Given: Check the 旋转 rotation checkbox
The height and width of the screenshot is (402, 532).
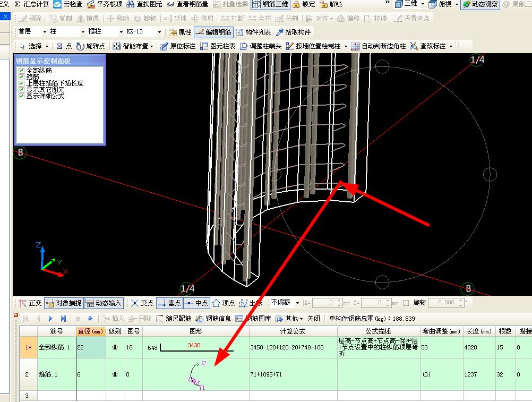Looking at the screenshot, I should (406, 303).
